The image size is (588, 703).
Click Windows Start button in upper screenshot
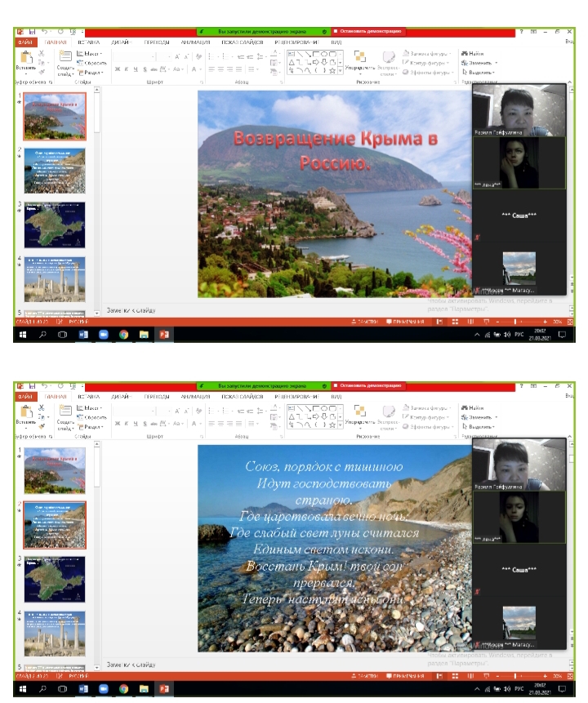pyautogui.click(x=22, y=335)
